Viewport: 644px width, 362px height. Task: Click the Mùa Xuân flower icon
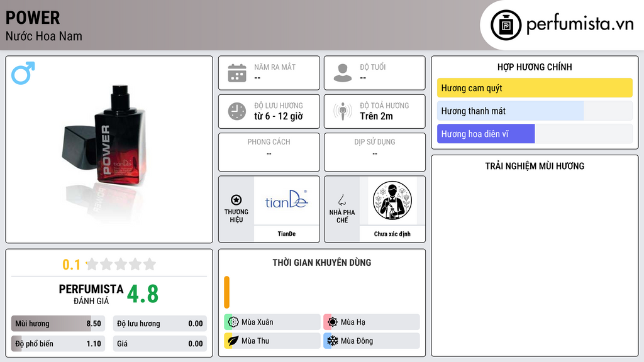click(233, 322)
